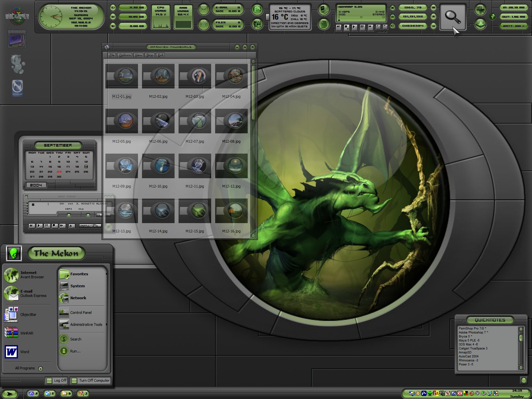Click the speaker mute icon beside Winamp widget
This screenshot has width=532, height=399.
pos(392,26)
